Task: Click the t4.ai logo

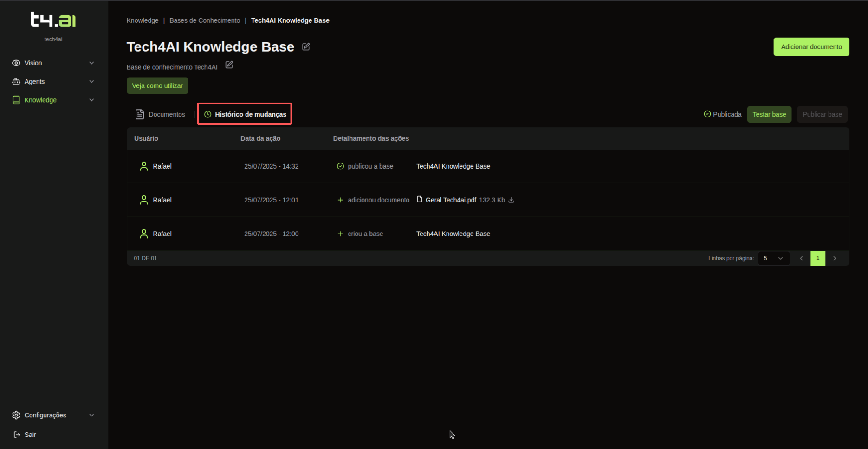Action: (x=53, y=20)
